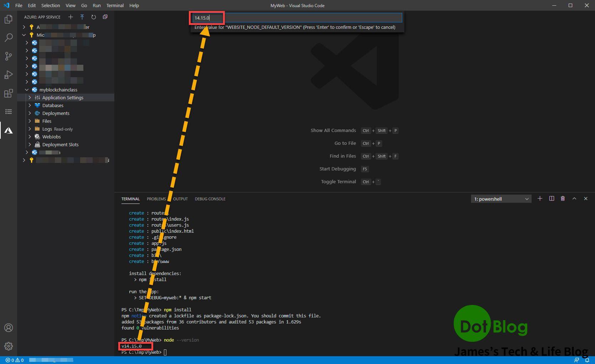Click the 'Go to File' hint text
Viewport: 595px width, 364px height.
coord(345,143)
